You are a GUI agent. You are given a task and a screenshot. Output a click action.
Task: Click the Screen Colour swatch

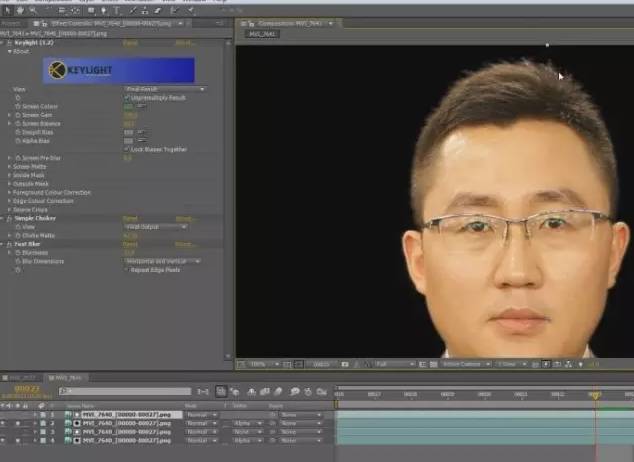129,107
